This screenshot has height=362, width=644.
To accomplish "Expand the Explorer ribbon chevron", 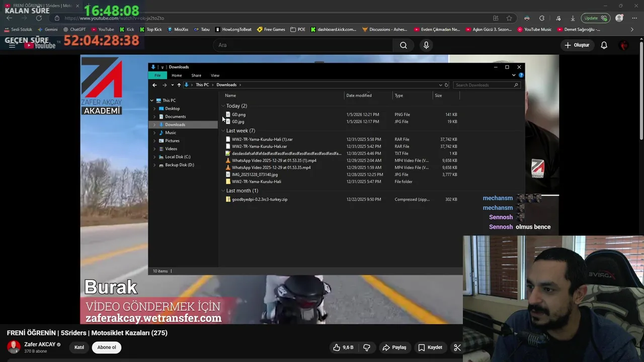I will click(514, 75).
